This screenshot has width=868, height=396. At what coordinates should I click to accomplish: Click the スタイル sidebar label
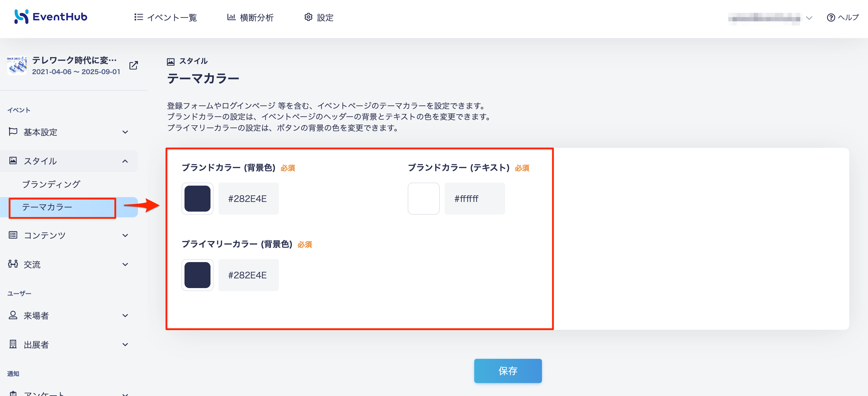tap(40, 161)
